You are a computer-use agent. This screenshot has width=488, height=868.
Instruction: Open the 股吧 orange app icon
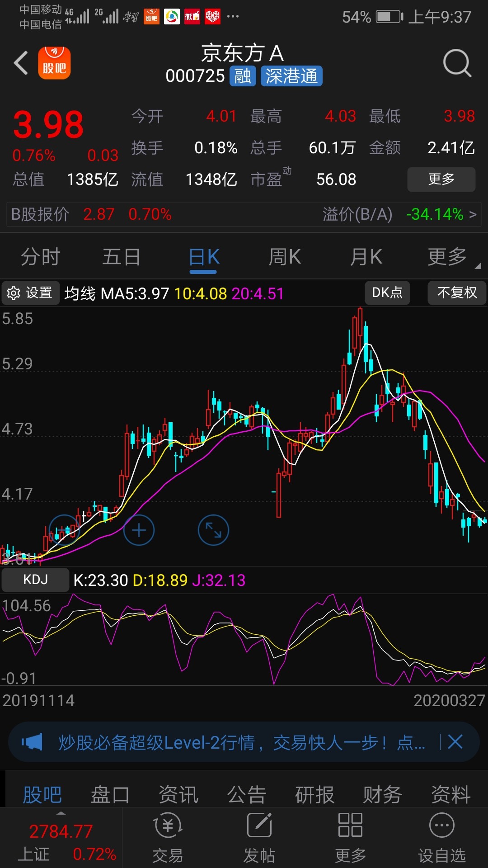pos(54,63)
